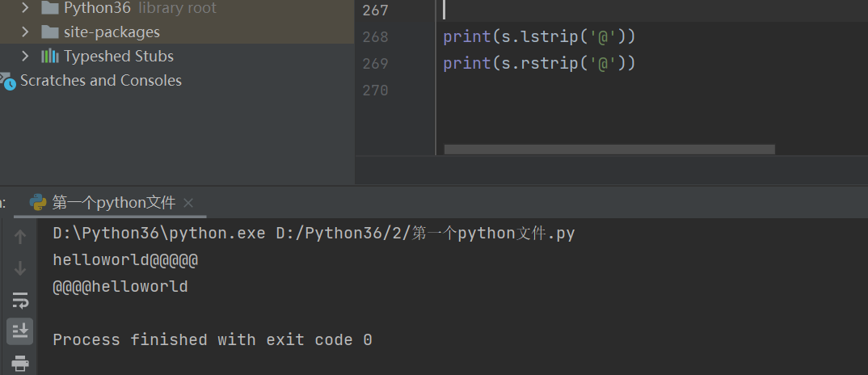Click the Python36 folder icon

tap(50, 9)
